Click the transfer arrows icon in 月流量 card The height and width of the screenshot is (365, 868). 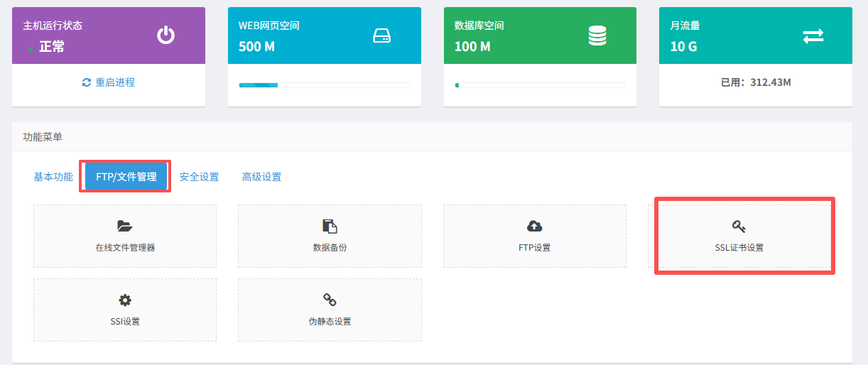[x=813, y=36]
